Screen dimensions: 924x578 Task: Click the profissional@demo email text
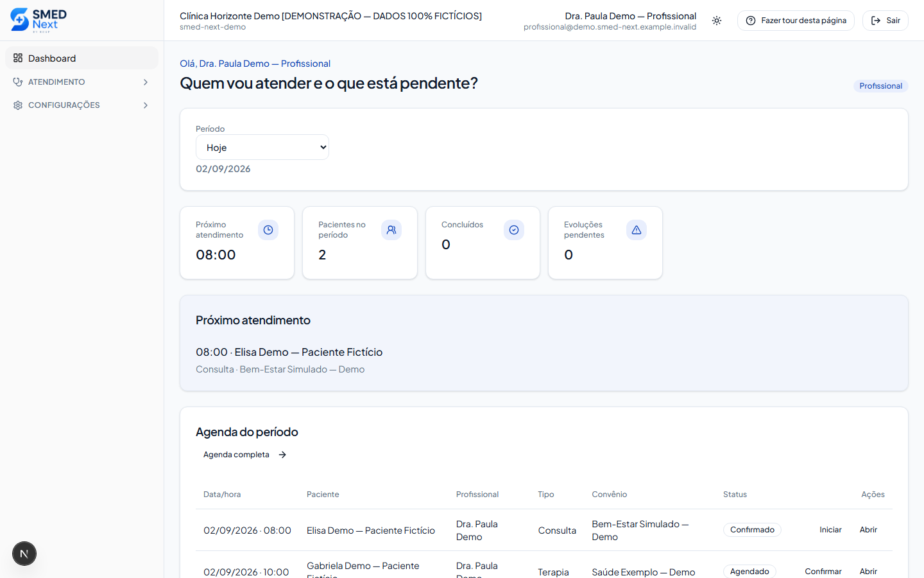[610, 27]
